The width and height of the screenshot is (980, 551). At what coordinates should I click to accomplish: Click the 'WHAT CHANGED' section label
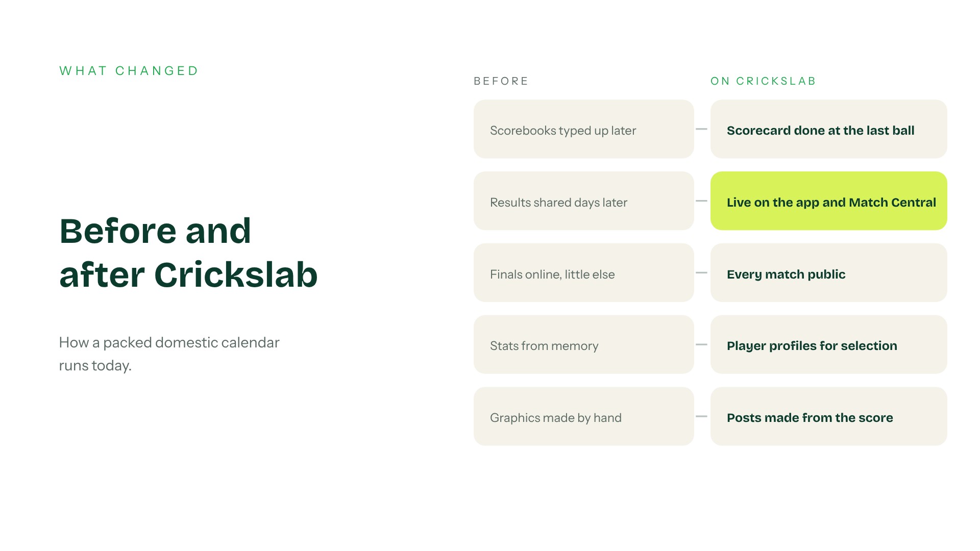(x=129, y=71)
